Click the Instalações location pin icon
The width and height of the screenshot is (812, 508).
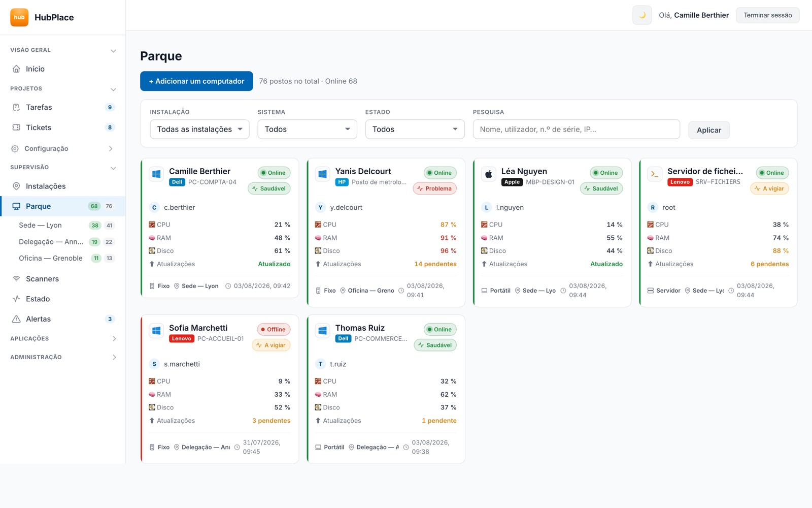point(16,186)
